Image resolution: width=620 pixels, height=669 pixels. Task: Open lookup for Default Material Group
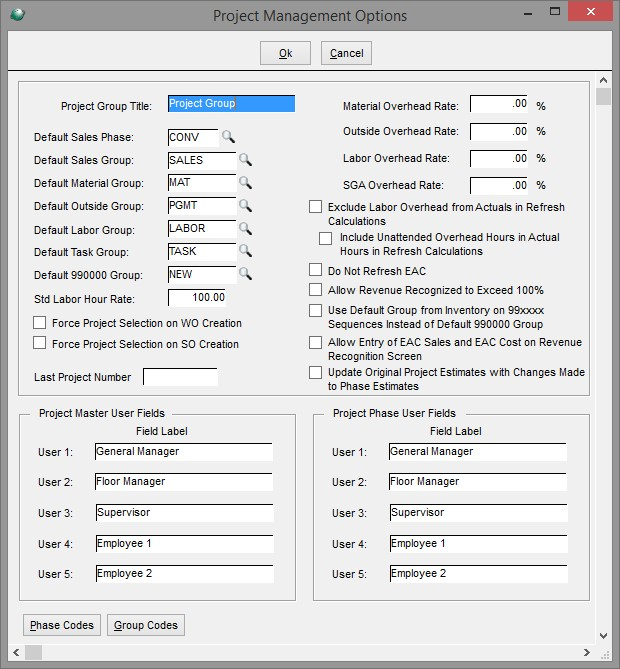245,183
